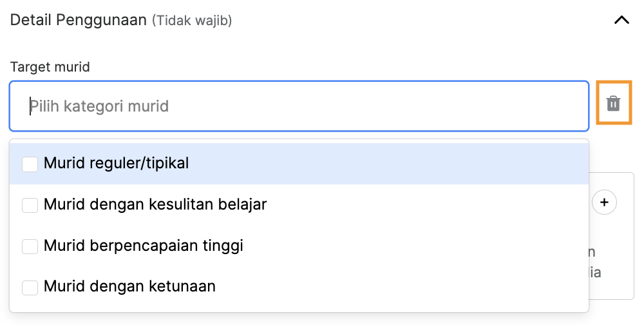Click the placeholder text "Pilih kategori murid"
644x325 pixels.
pos(99,106)
